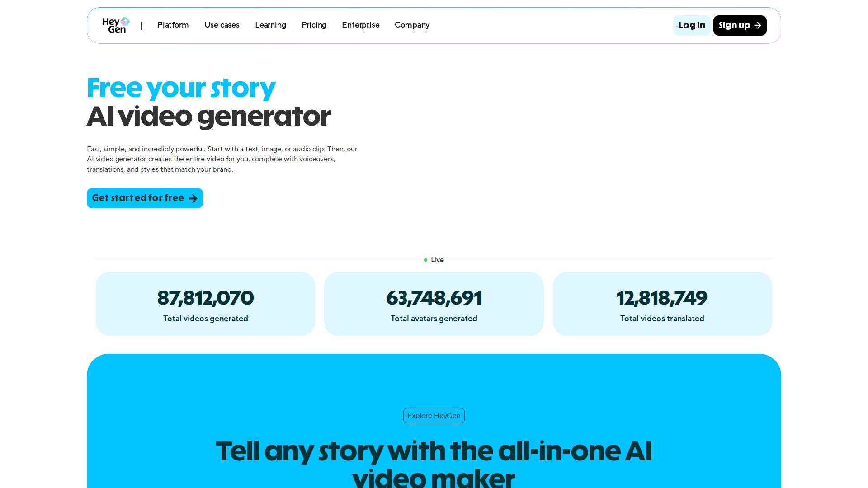
Task: Select the Explore HeyGen badge
Action: point(434,416)
